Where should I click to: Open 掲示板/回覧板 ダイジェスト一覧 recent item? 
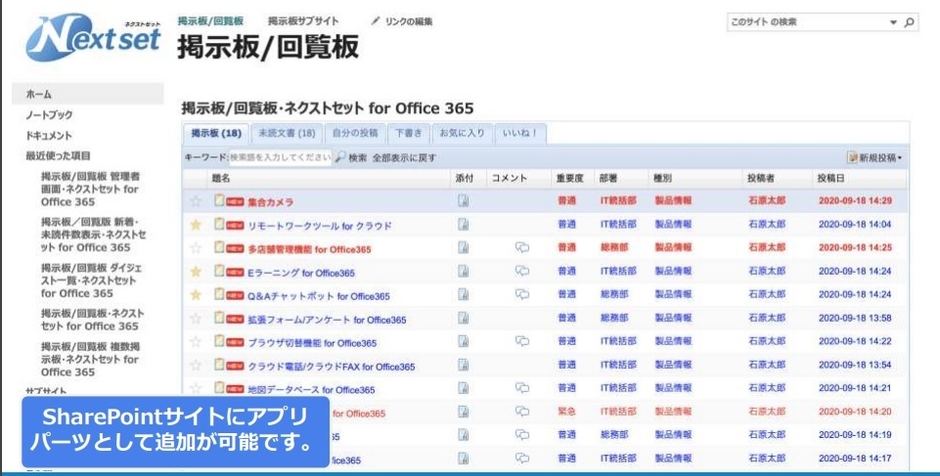pos(92,281)
